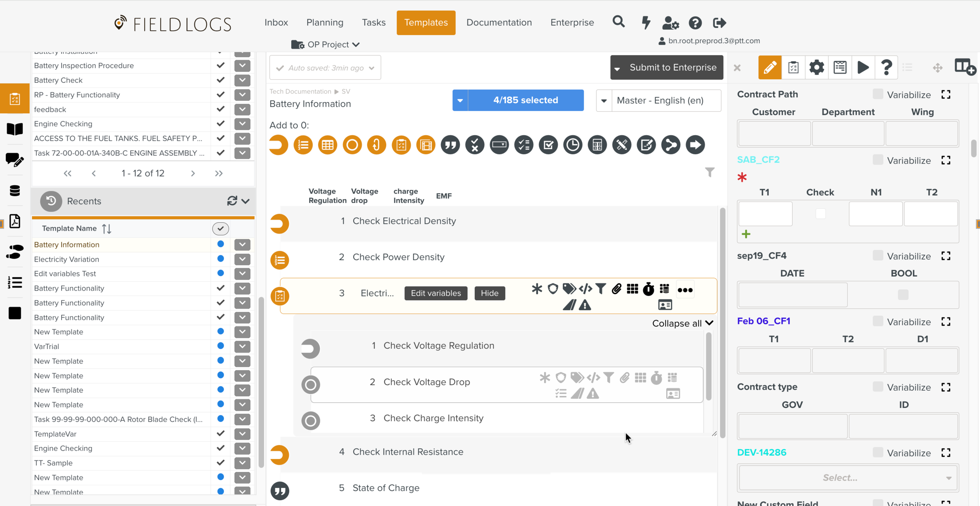Click the play preview icon

click(863, 67)
